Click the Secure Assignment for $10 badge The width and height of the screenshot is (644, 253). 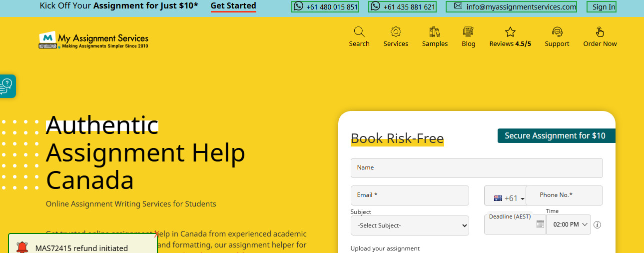556,135
